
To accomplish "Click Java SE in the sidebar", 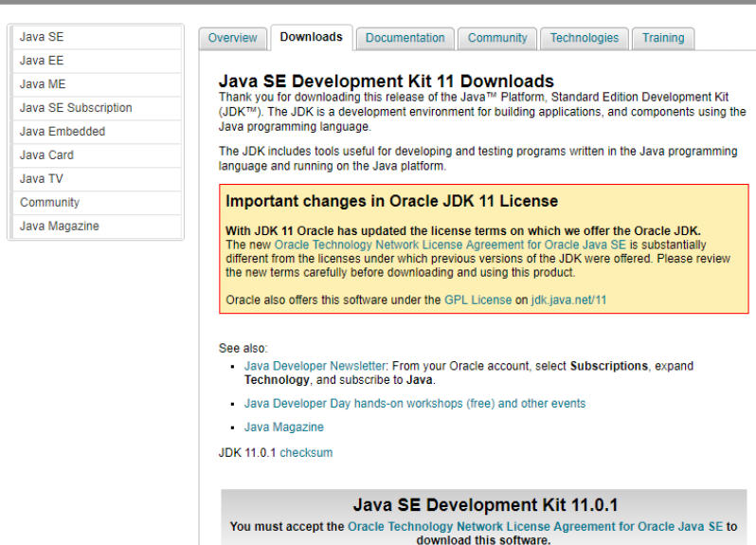I will click(x=42, y=37).
